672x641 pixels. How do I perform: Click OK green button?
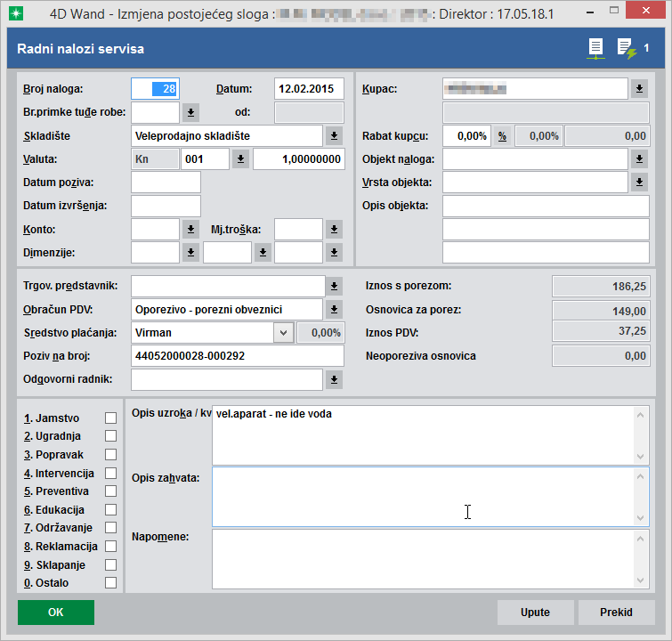click(x=56, y=613)
